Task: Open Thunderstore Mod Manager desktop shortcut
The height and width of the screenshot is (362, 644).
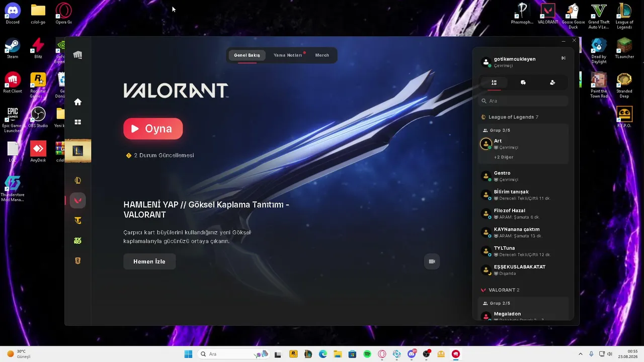Action: coord(13,189)
